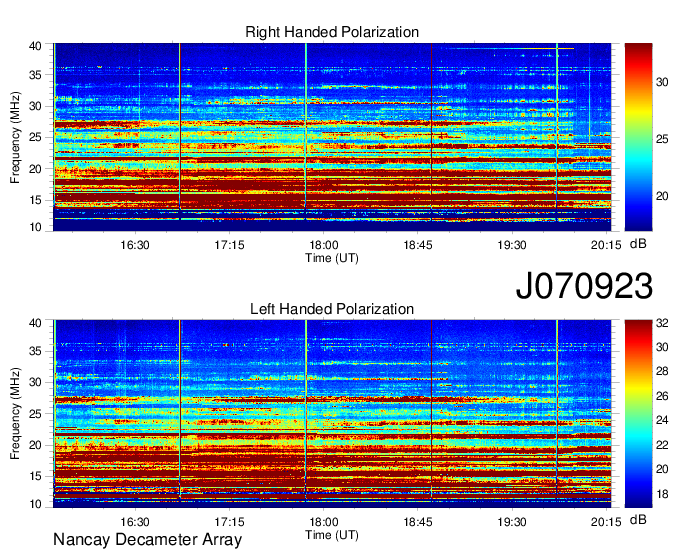Viewport: 680px width, 552px height.
Task: Click the 35 MHz label on top plot axis
Action: point(35,75)
